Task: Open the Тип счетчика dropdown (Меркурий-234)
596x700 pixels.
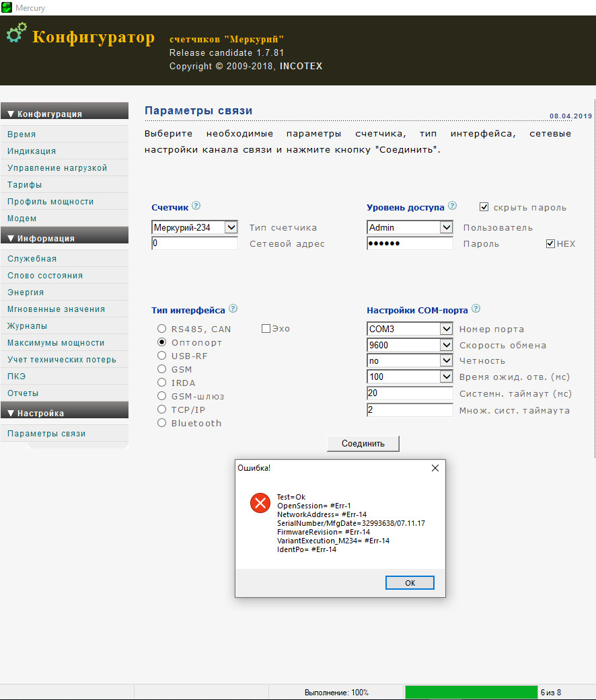Action: tap(194, 227)
